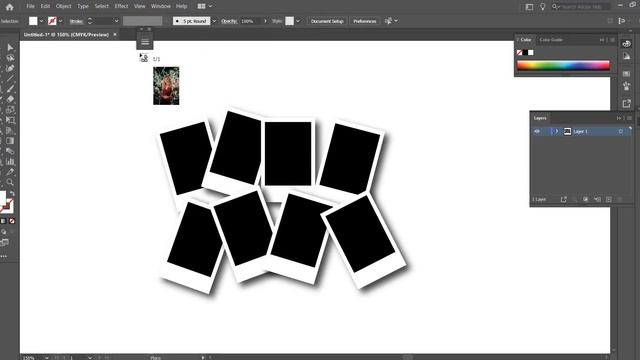
Task: Open the Edit menu
Action: (x=45, y=7)
